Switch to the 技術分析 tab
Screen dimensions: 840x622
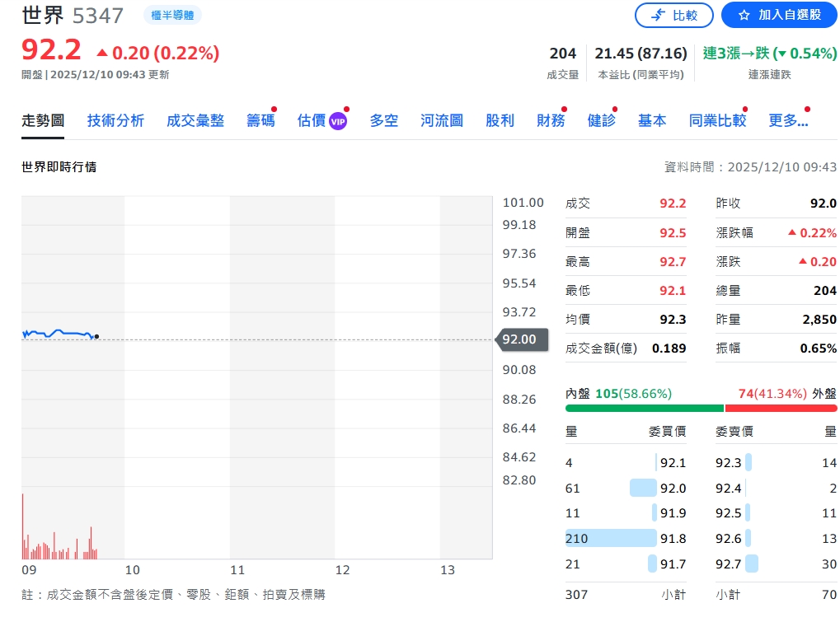(115, 119)
